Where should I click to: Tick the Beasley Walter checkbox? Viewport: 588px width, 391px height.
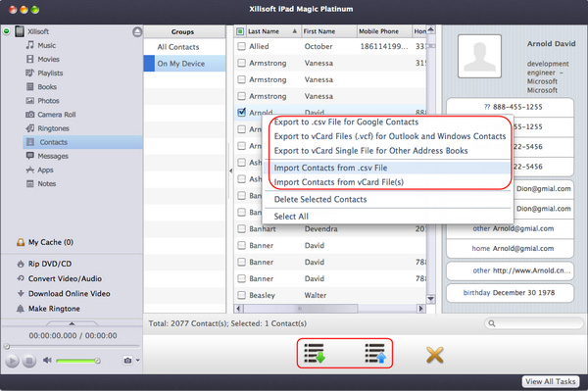[241, 295]
